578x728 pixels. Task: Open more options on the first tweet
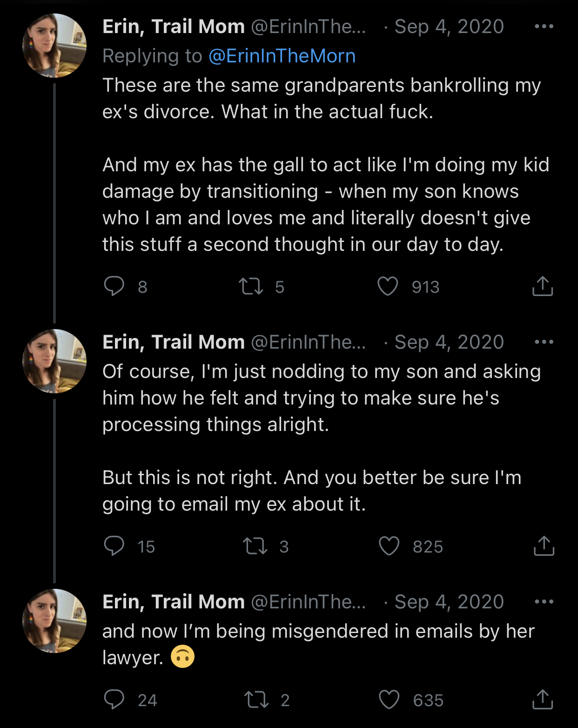point(544,27)
